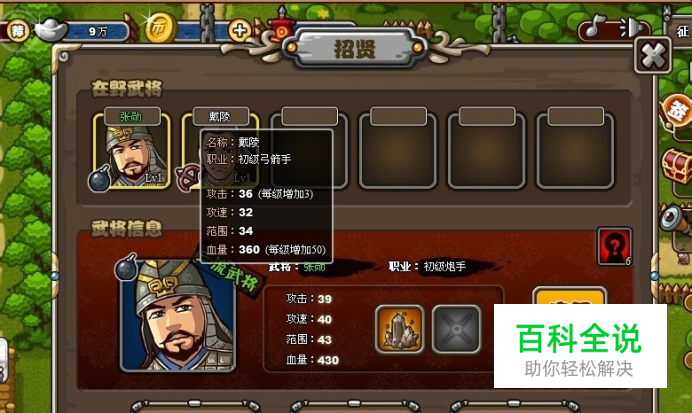
Task: Click the grey locked skill icon
Action: [x=456, y=330]
